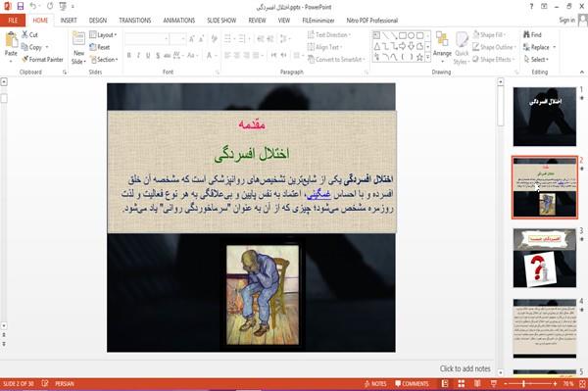Toggle the Comments pane in status bar

412,384
